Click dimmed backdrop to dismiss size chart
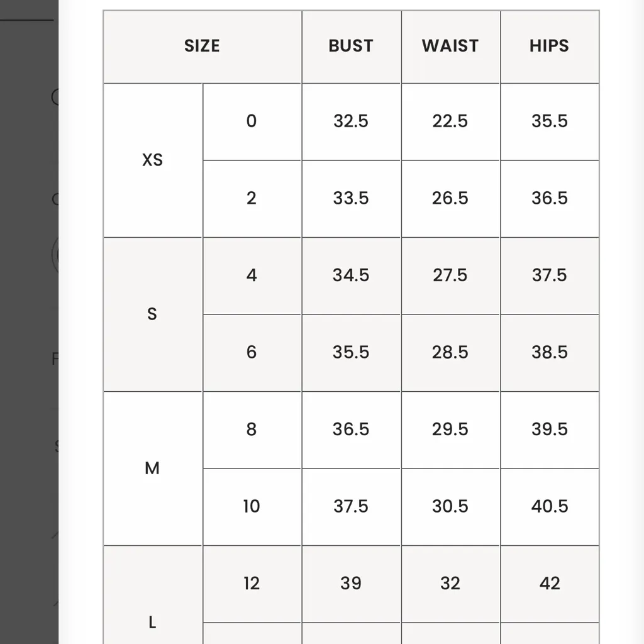Screen dimensions: 644x644 click(28, 314)
